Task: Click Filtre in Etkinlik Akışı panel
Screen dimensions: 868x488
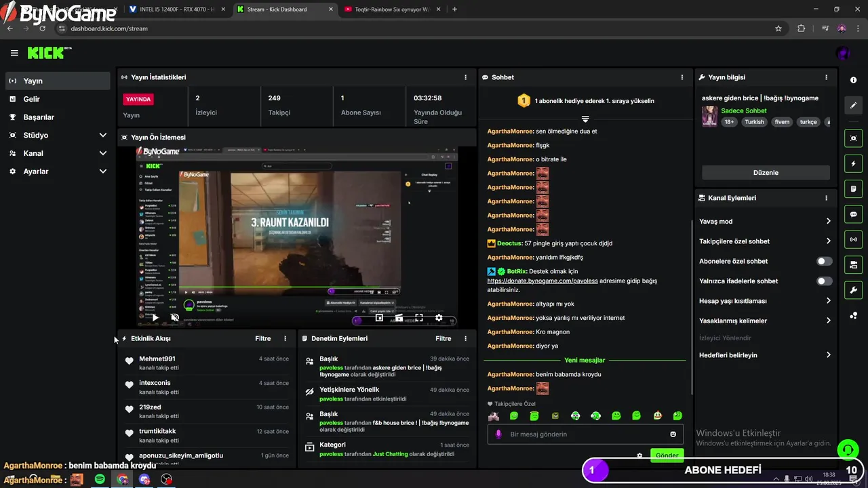Action: point(263,338)
